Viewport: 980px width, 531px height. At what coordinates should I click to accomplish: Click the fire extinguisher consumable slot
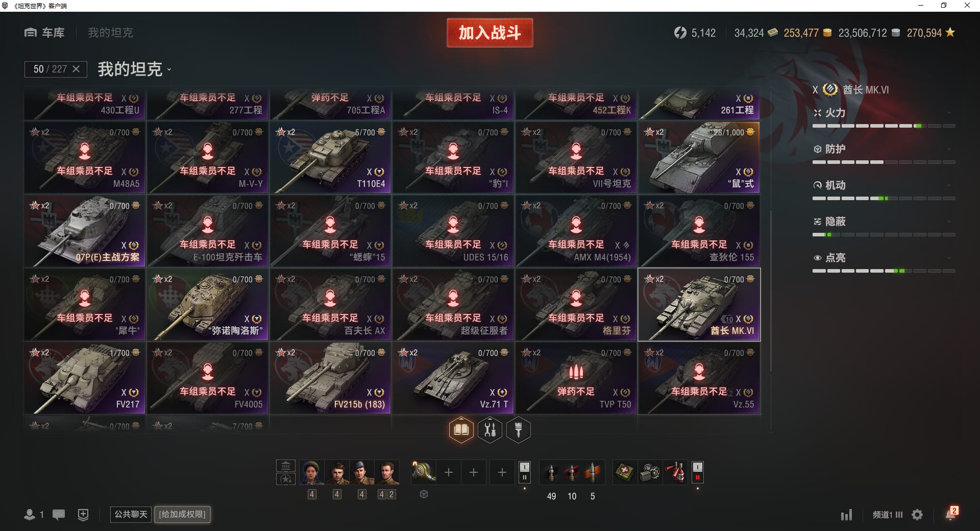(676, 472)
